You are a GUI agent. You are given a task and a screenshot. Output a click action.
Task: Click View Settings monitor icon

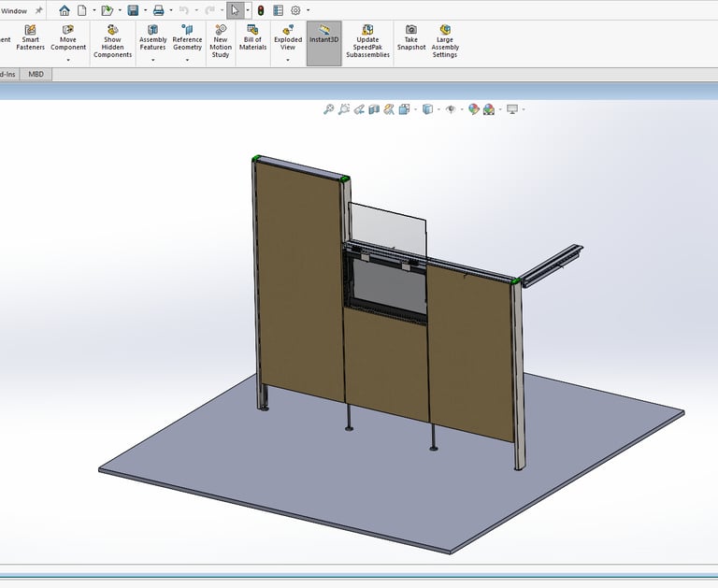[x=512, y=109]
